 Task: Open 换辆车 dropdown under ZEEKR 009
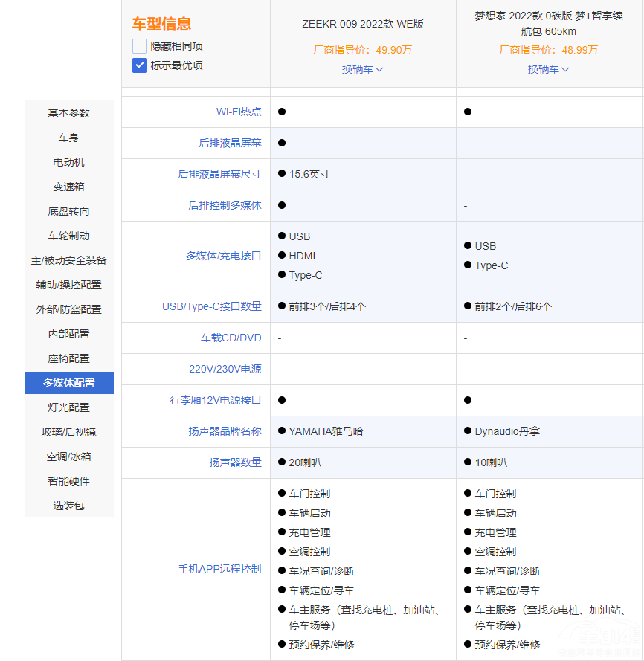click(x=363, y=69)
